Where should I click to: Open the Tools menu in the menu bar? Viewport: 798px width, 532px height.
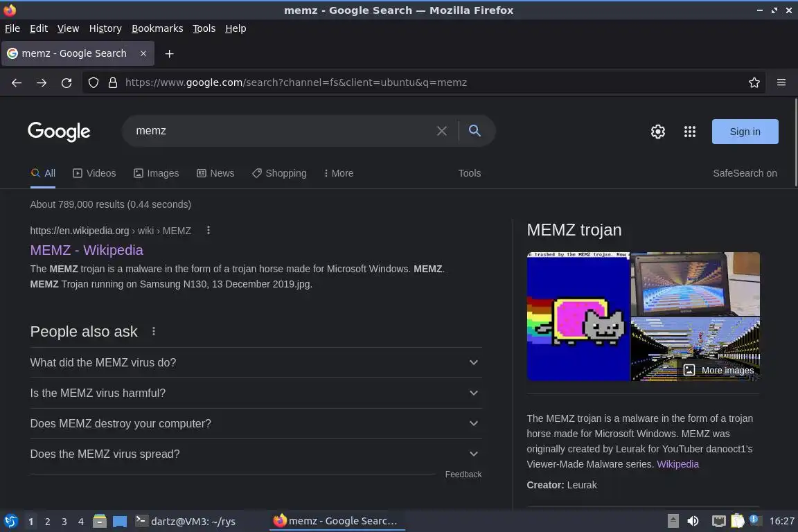click(x=204, y=28)
